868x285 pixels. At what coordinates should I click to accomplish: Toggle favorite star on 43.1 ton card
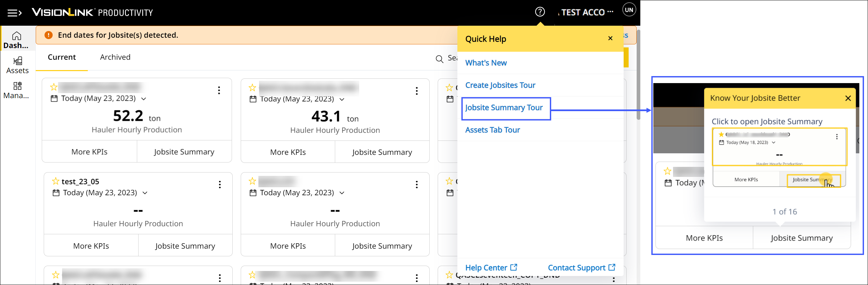(252, 88)
